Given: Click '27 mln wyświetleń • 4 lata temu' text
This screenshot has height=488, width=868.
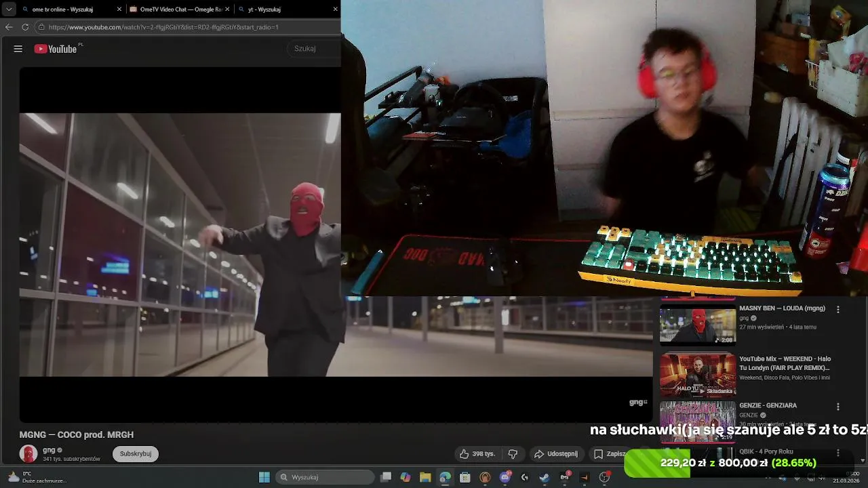Looking at the screenshot, I should (778, 327).
